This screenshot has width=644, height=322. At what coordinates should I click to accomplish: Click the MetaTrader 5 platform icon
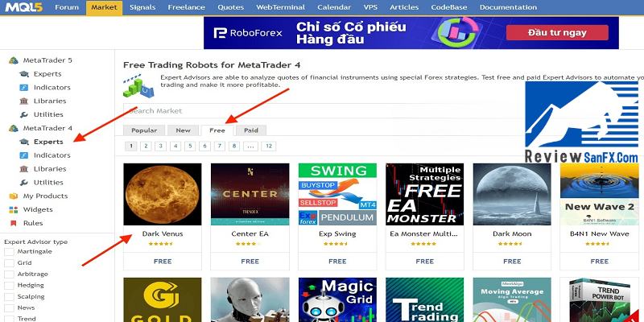coord(14,60)
